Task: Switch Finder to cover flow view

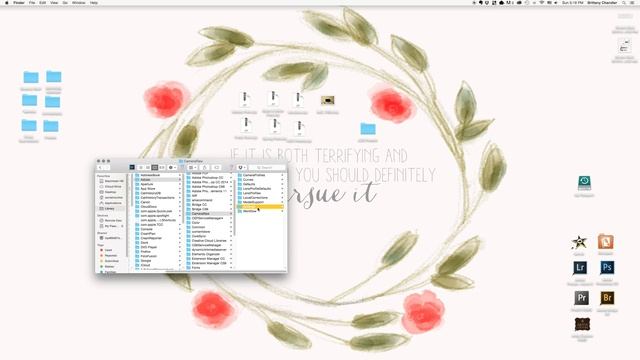Action: point(162,167)
